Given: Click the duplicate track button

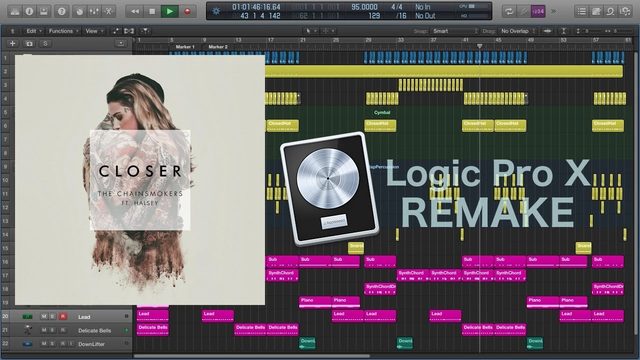Looking at the screenshot, I should 29,43.
